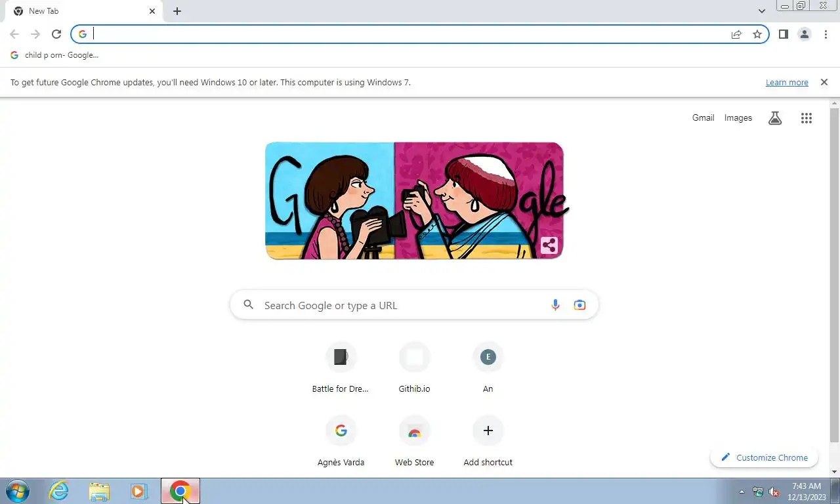
Task: Open the Google apps grid
Action: pos(807,118)
